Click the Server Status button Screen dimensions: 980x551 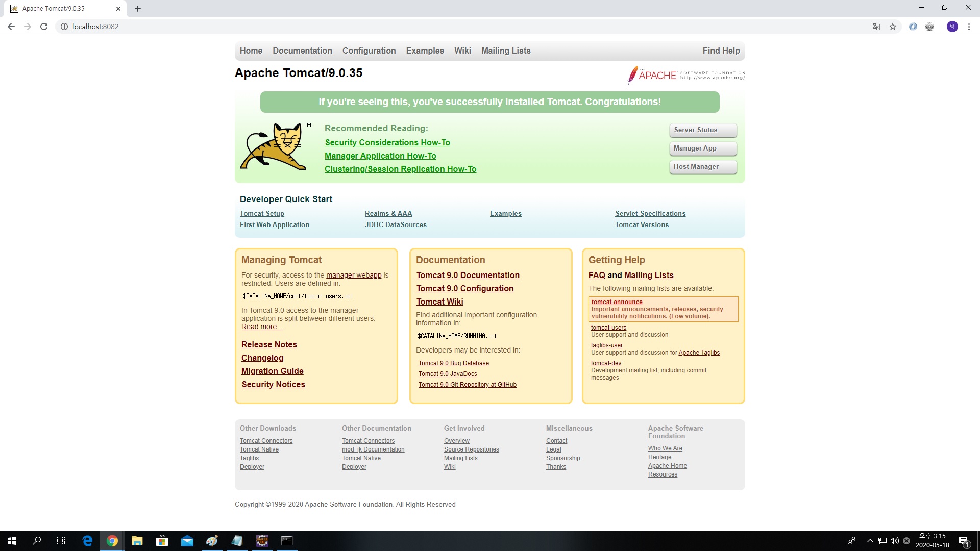(x=702, y=130)
